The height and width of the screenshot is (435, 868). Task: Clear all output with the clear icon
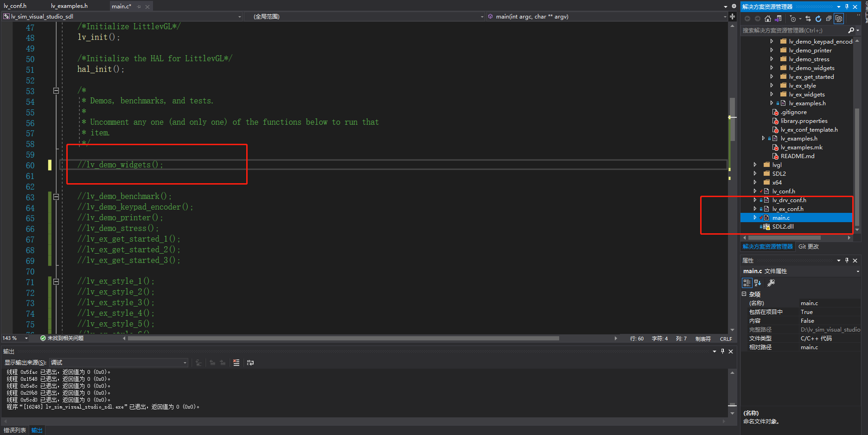pos(236,363)
